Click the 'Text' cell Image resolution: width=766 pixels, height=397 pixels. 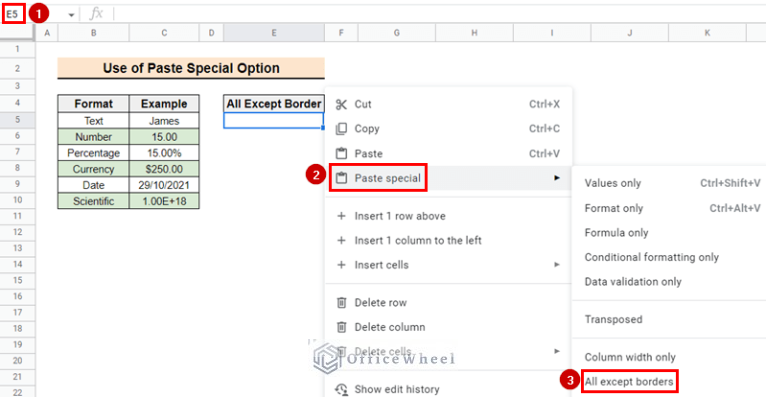pos(93,121)
